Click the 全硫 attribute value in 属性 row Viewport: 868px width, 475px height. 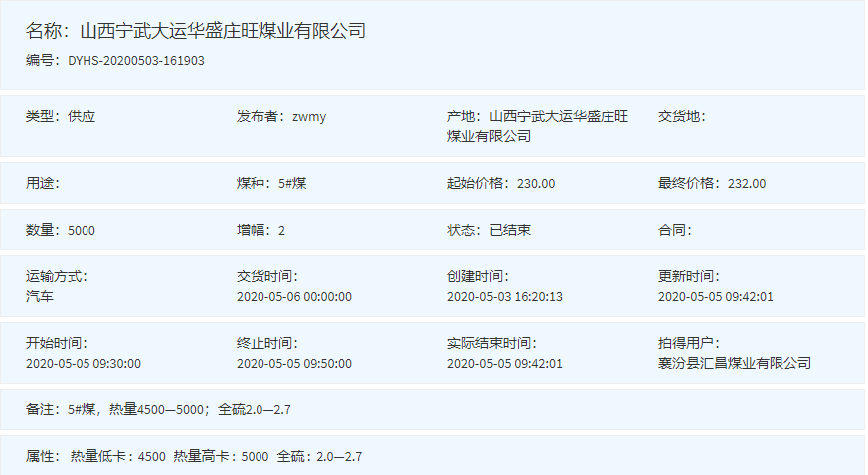tap(339, 457)
